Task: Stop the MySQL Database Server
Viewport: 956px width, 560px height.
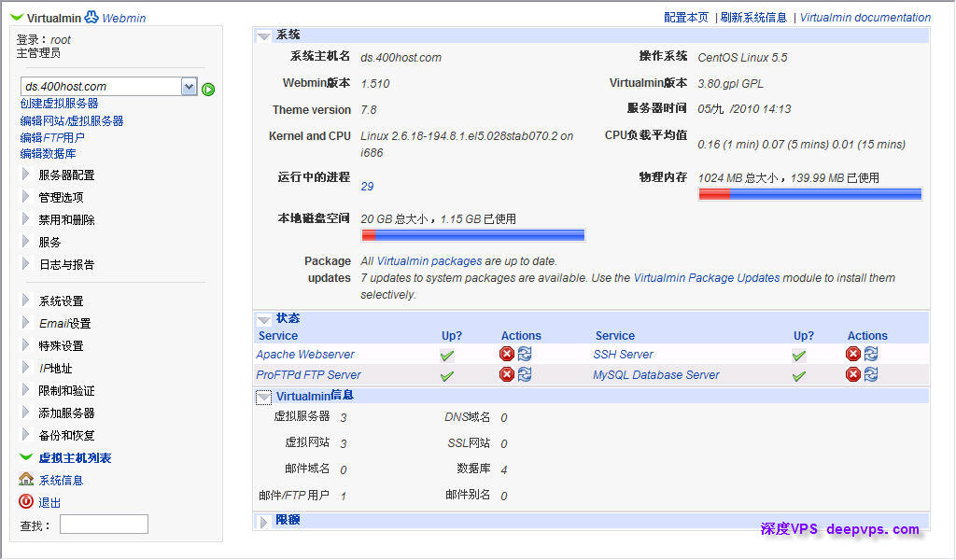Action: tap(853, 374)
